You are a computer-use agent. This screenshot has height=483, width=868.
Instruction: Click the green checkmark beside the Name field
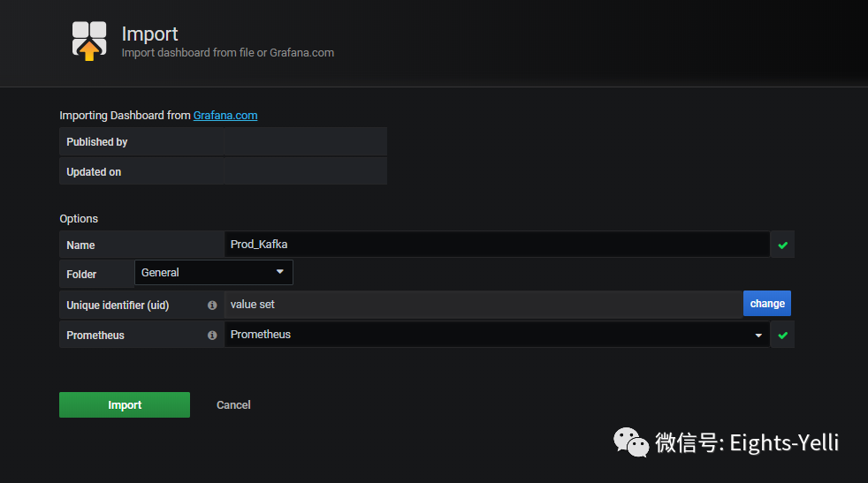click(x=783, y=245)
